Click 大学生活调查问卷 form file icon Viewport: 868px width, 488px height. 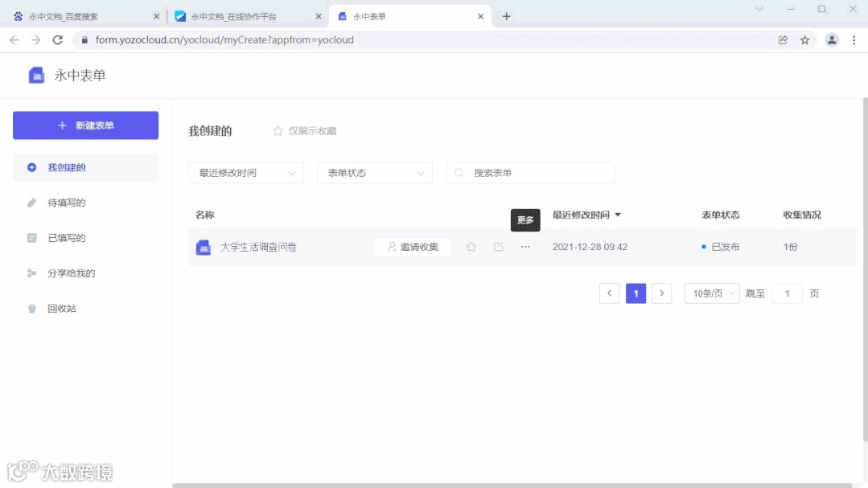[x=204, y=248]
